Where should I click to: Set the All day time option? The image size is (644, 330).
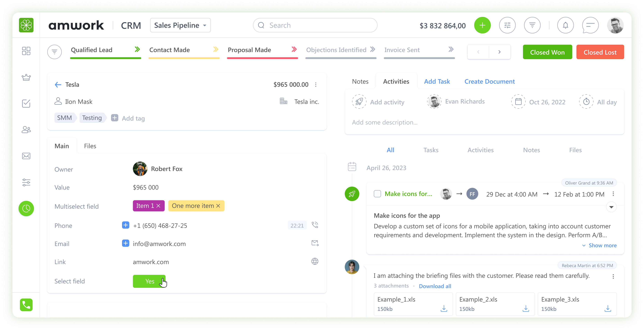(598, 102)
